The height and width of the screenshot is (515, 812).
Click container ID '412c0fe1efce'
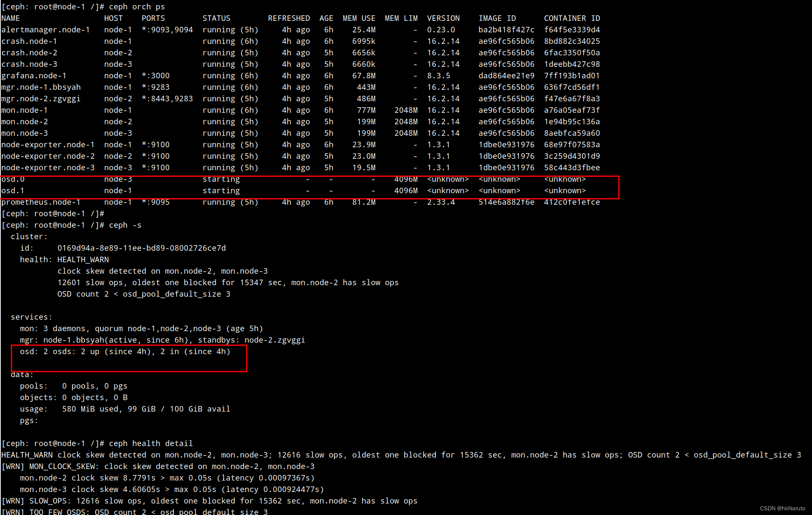point(572,202)
